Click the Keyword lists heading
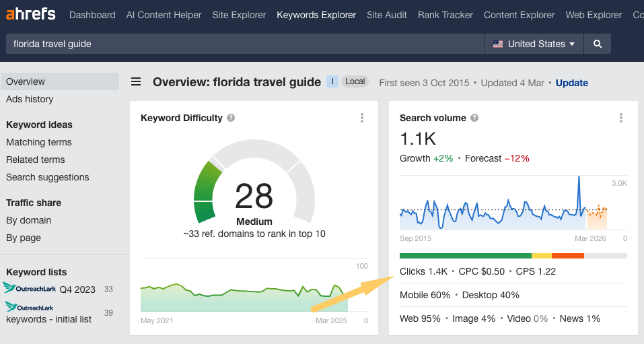The image size is (644, 344). pos(36,272)
